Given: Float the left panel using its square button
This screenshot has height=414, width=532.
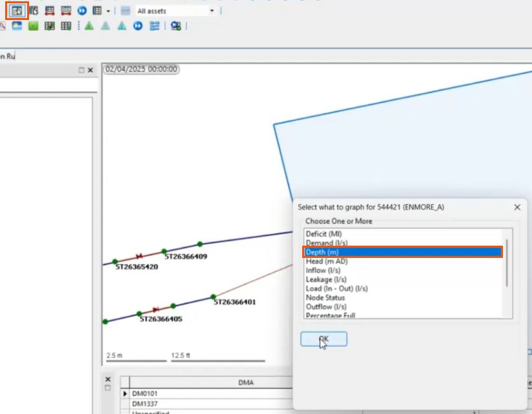Looking at the screenshot, I should tap(81, 70).
